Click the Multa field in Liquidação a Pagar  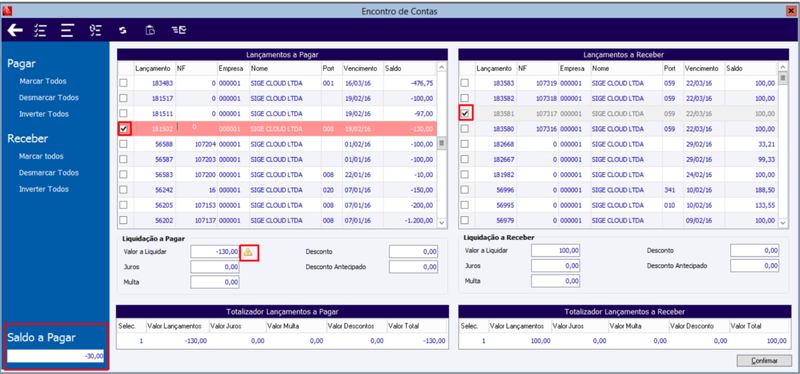pos(215,282)
